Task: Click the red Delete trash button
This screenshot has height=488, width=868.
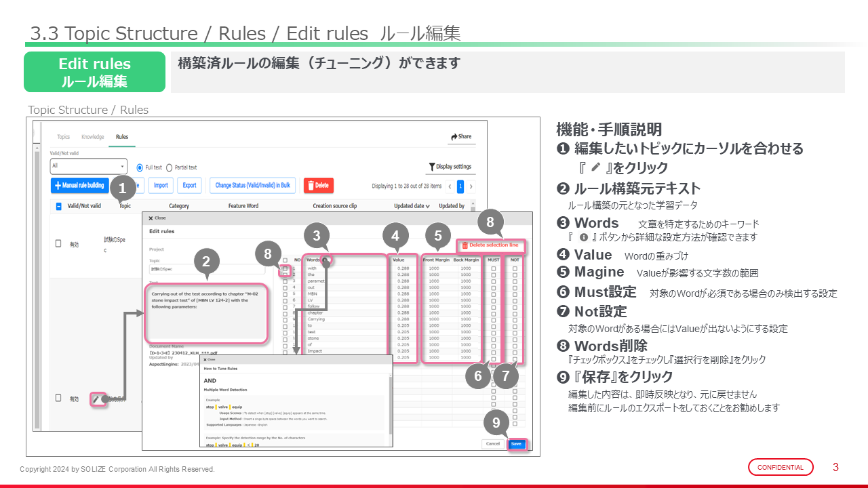Action: 318,185
